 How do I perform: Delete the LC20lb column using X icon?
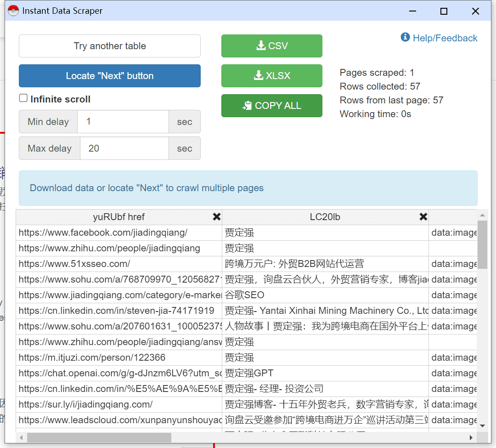click(423, 217)
